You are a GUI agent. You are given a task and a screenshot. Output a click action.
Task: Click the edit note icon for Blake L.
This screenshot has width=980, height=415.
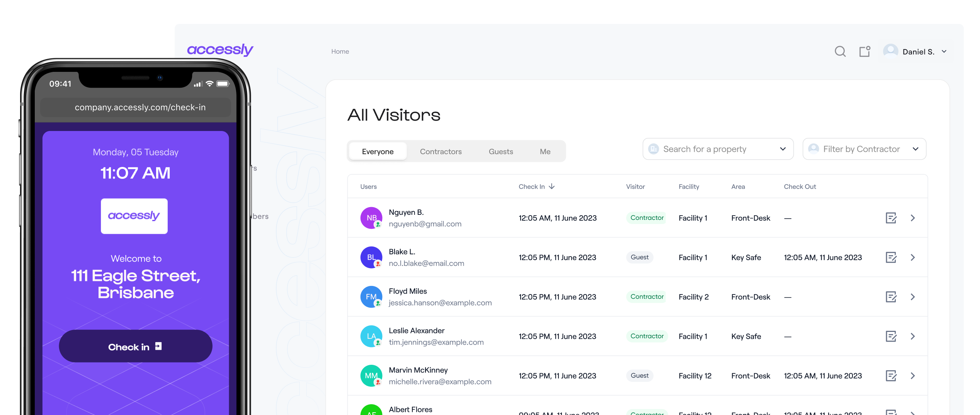point(891,257)
